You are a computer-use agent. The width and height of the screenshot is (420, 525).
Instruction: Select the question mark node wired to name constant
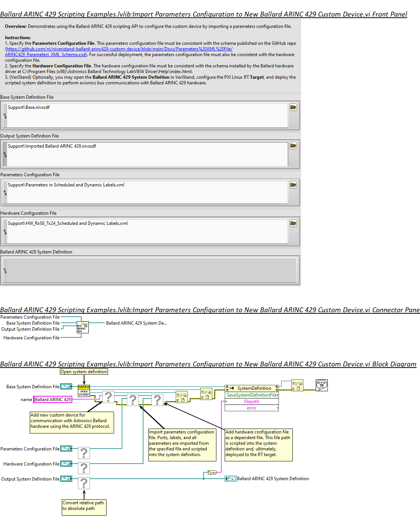(108, 397)
